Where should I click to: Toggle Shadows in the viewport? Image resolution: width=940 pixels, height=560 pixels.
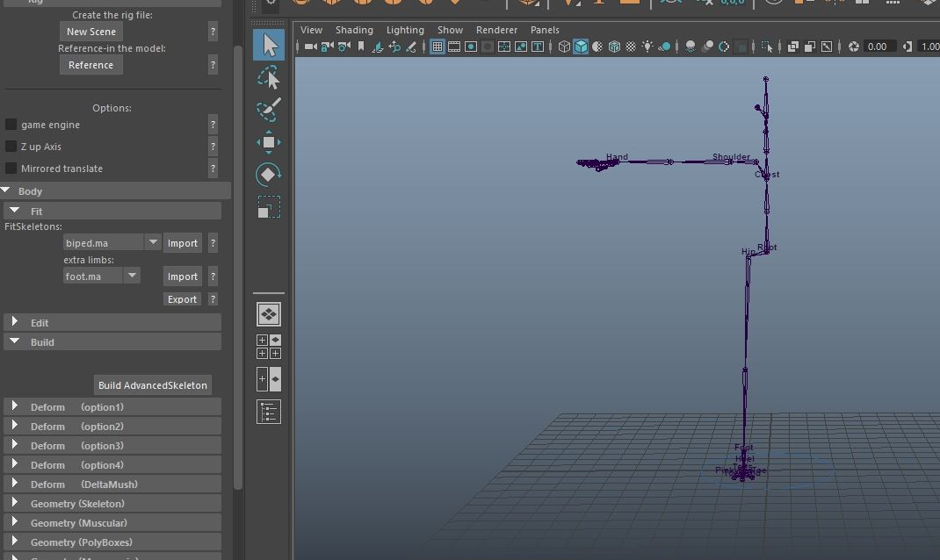pos(665,47)
